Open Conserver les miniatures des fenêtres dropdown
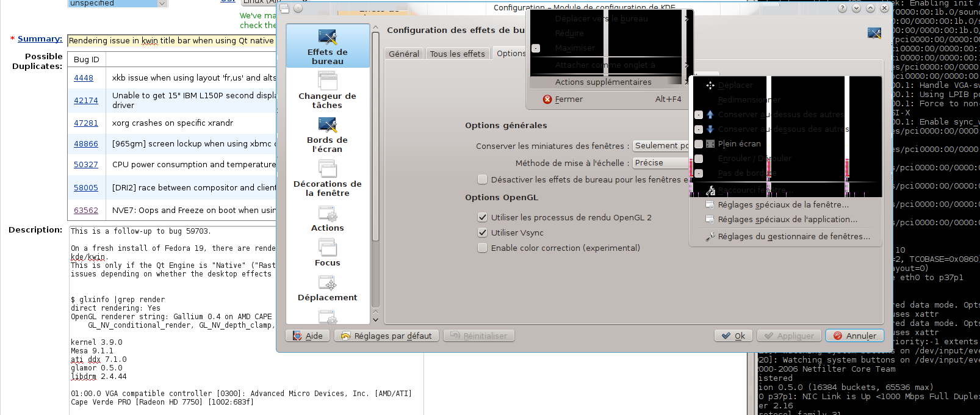The height and width of the screenshot is (415, 980). click(x=661, y=146)
